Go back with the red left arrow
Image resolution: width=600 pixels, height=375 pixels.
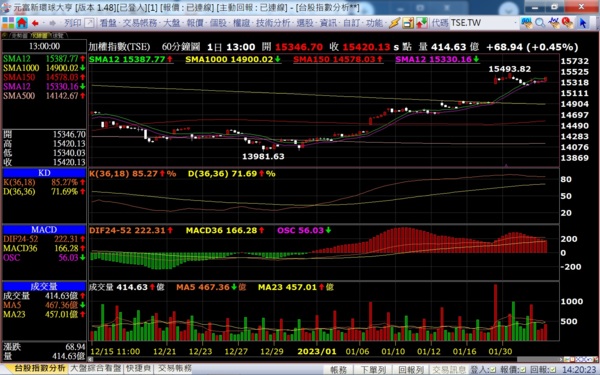(36, 23)
